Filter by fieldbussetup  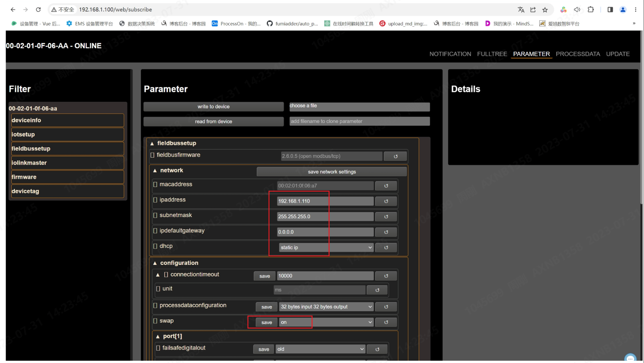[x=68, y=149]
